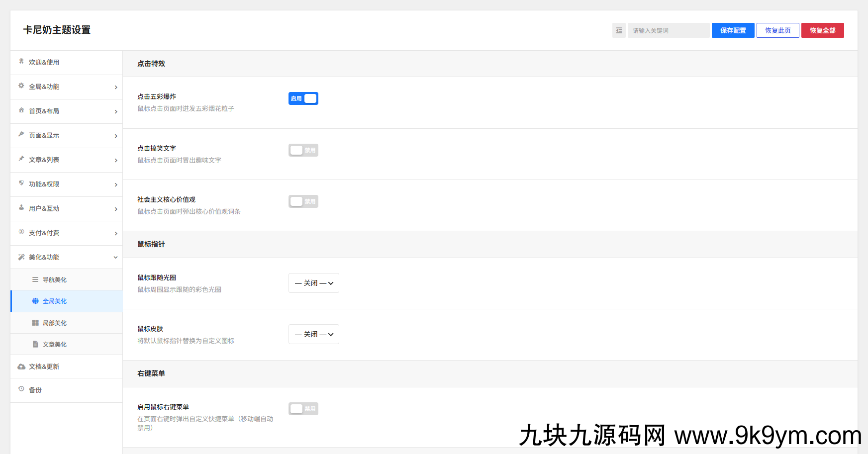Open the 欢迎&使用 menu item
This screenshot has height=454, width=868.
tap(66, 63)
